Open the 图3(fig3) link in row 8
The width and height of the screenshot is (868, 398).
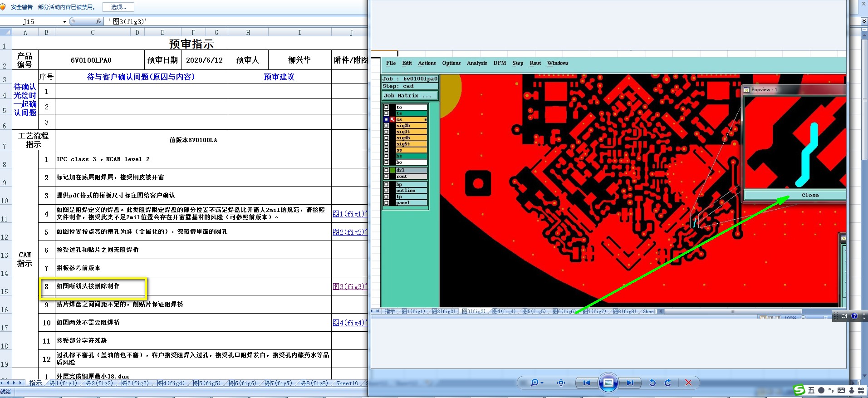349,286
